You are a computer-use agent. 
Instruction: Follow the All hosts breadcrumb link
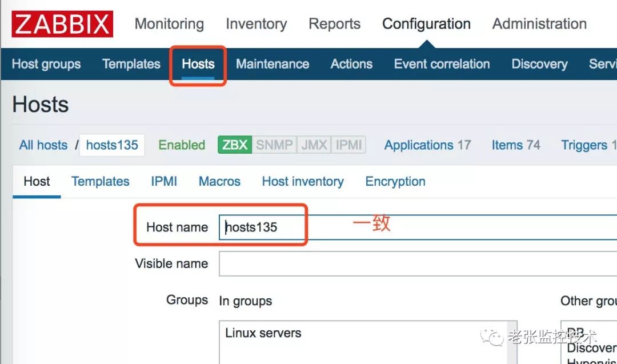click(x=43, y=145)
